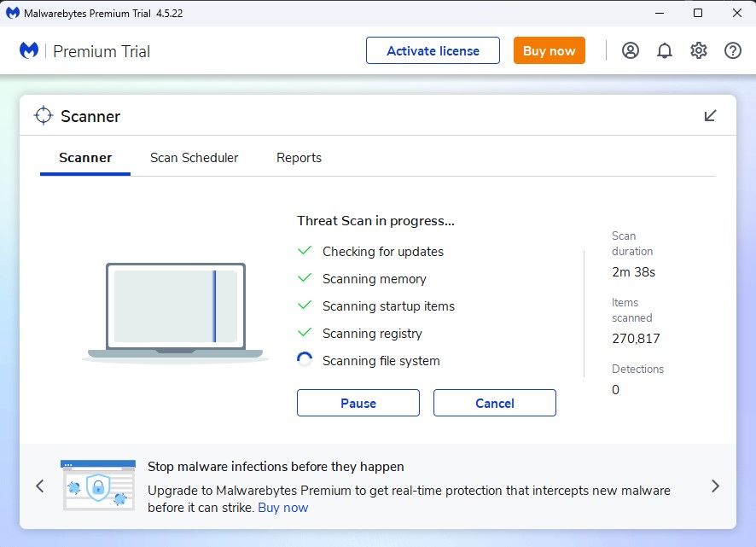The image size is (756, 547).
Task: Click the Malwarebytes logo beside Premium Trial
Action: [29, 50]
